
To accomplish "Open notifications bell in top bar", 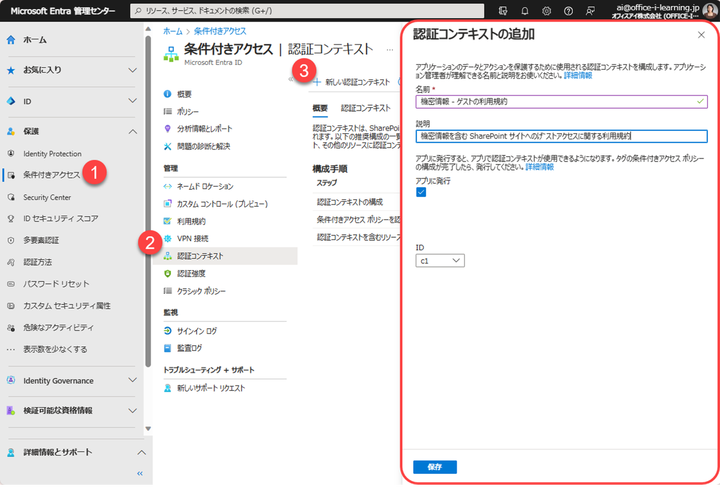I will (524, 11).
